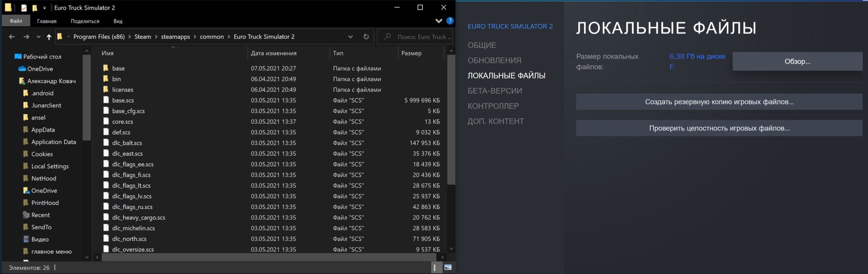This screenshot has width=868, height=274.
Task: Switch to large icons view layout
Action: pyautogui.click(x=448, y=268)
